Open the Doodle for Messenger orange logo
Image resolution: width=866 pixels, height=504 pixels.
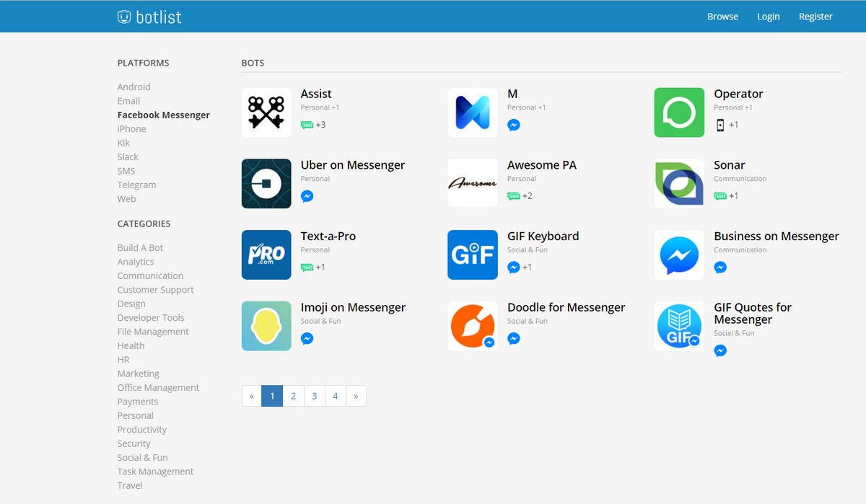473,326
